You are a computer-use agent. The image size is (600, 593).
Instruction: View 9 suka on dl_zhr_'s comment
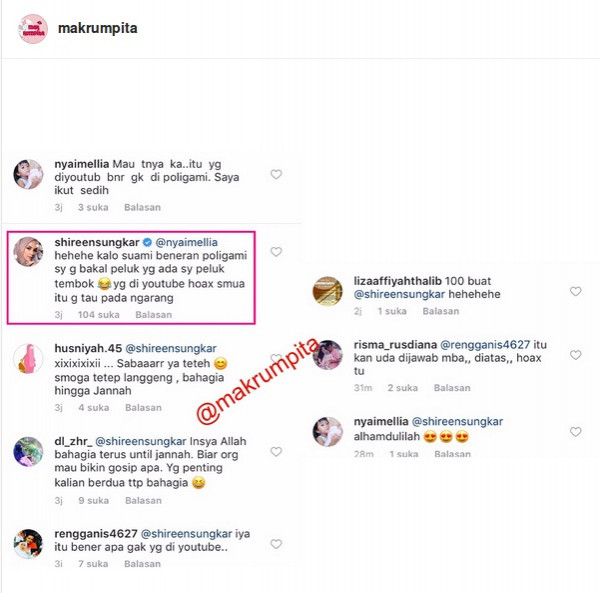(x=93, y=500)
